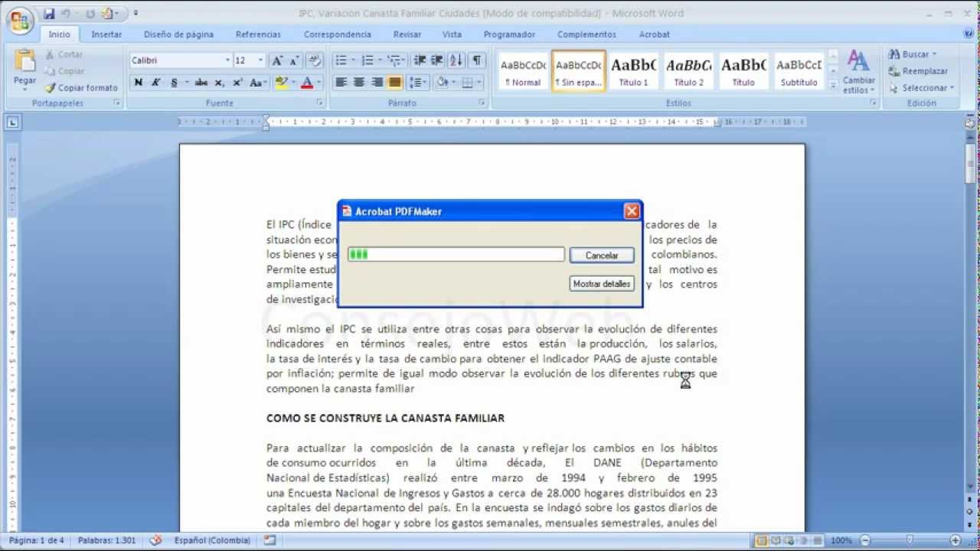Open the Change Case (Aa) dropdown
This screenshot has height=551, width=980.
coord(257,83)
